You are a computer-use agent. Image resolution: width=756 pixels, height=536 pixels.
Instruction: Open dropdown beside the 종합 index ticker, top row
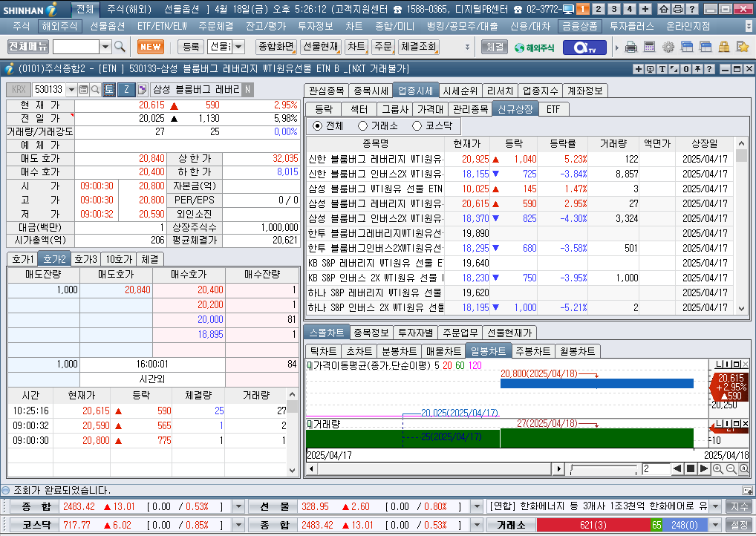pos(238,506)
